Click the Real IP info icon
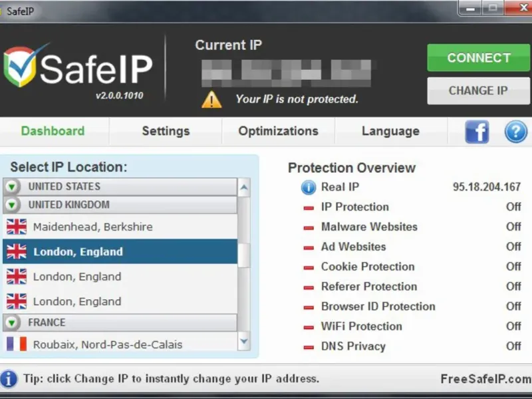Image resolution: width=532 pixels, height=399 pixels. tap(309, 187)
